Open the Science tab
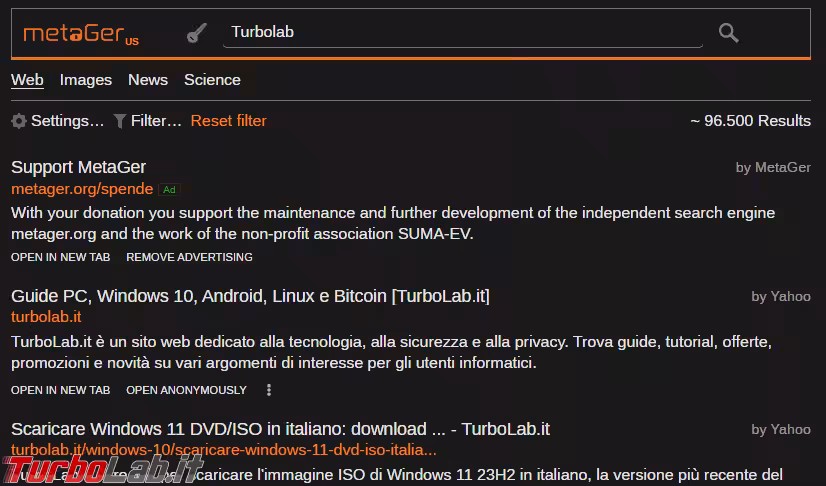The width and height of the screenshot is (826, 486). pyautogui.click(x=212, y=80)
